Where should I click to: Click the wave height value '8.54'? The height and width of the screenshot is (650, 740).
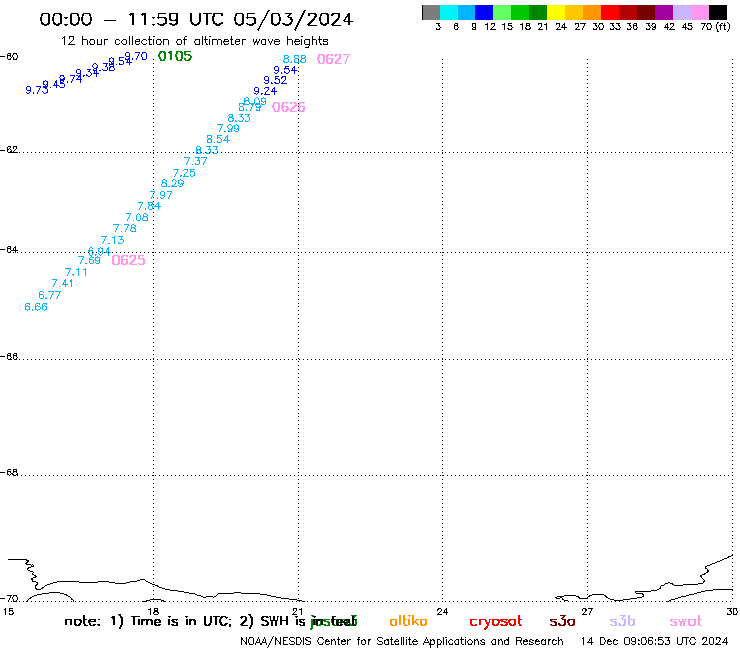coord(218,139)
